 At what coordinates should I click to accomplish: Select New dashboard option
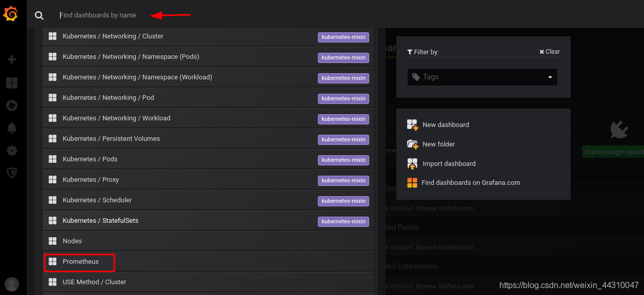coord(446,125)
